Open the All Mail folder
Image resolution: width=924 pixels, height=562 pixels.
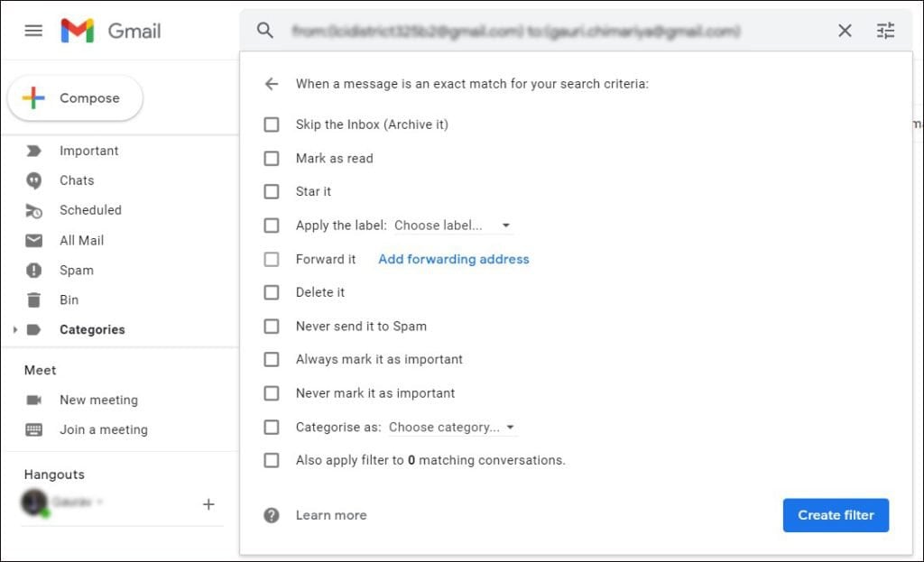point(81,240)
